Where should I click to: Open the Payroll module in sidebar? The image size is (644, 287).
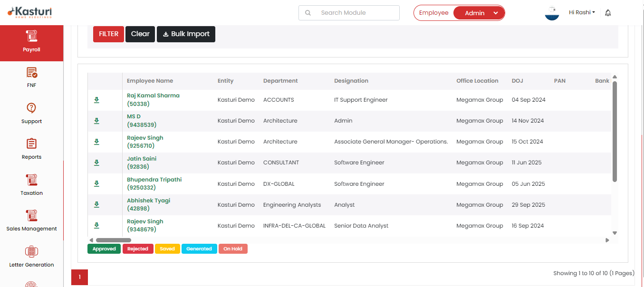[x=31, y=43]
